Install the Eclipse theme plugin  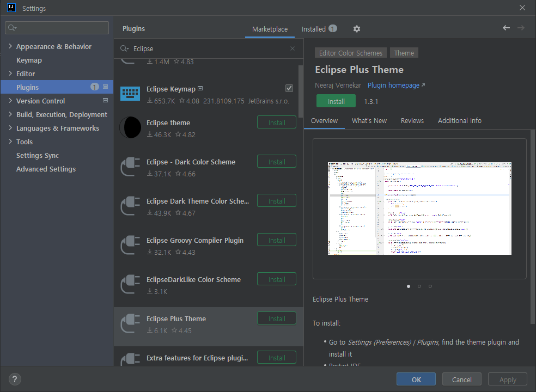click(277, 122)
